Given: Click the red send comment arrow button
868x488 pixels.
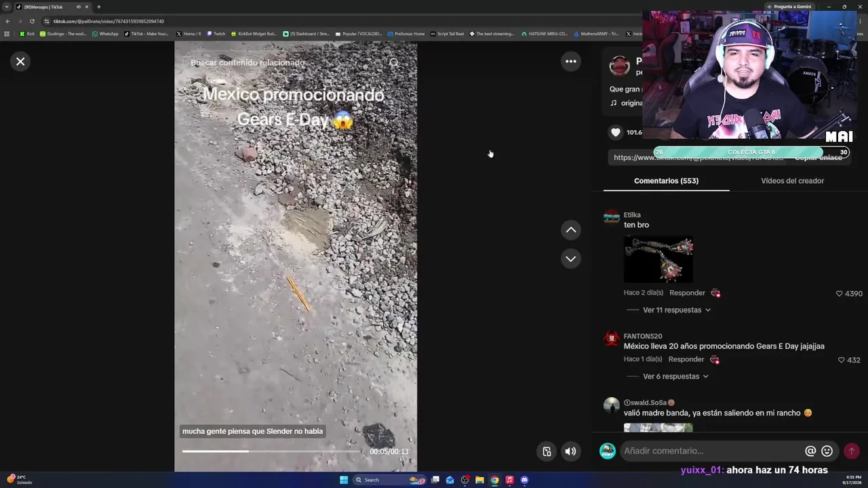Looking at the screenshot, I should point(851,451).
